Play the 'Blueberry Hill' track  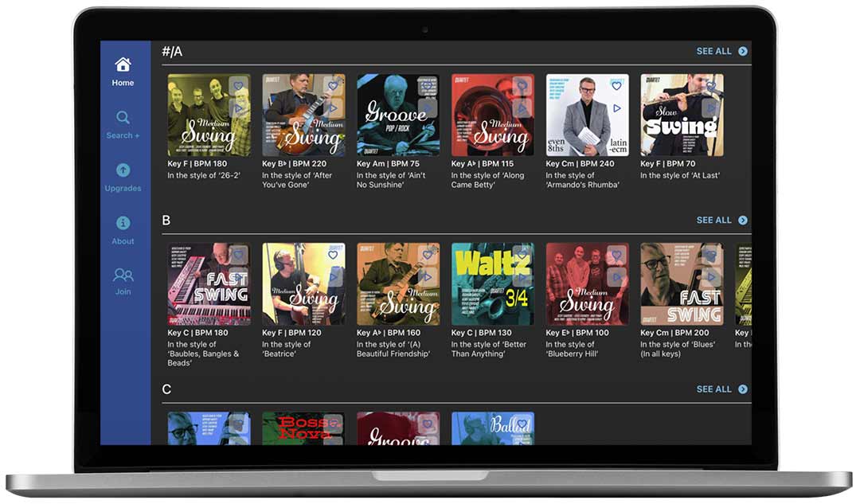click(x=616, y=277)
